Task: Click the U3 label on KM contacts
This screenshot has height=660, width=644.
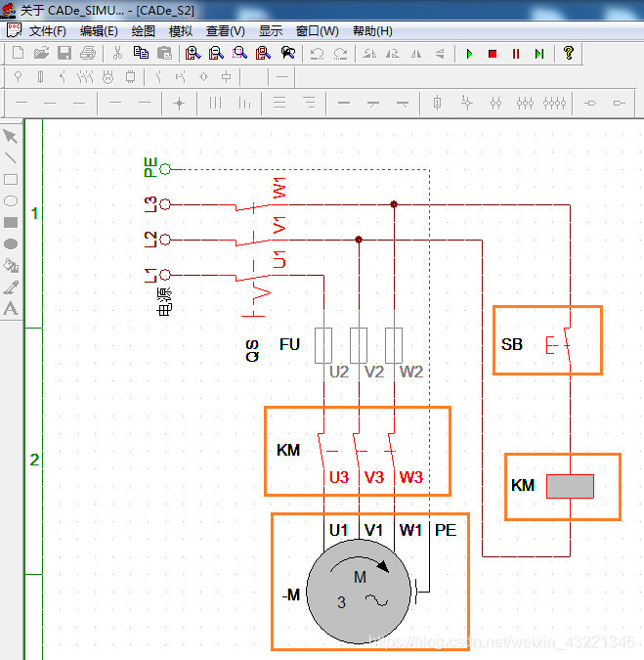Action: pyautogui.click(x=339, y=477)
